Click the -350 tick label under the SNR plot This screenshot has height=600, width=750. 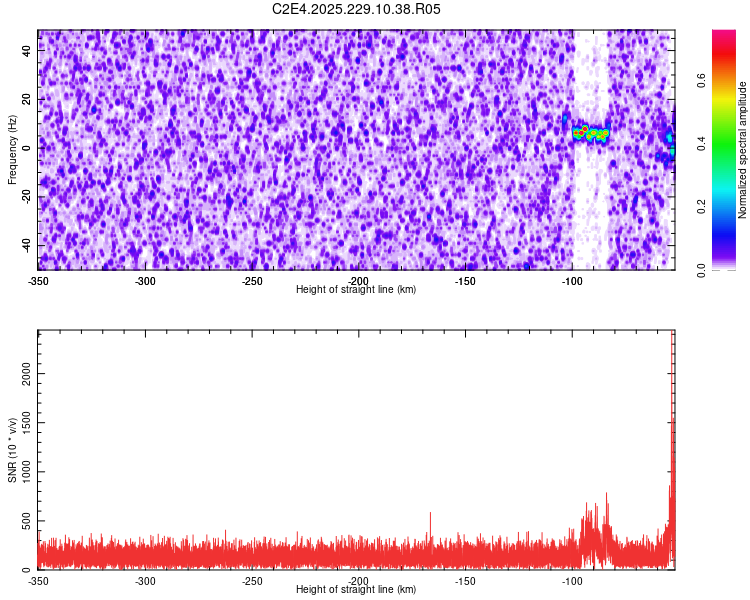coord(38,581)
